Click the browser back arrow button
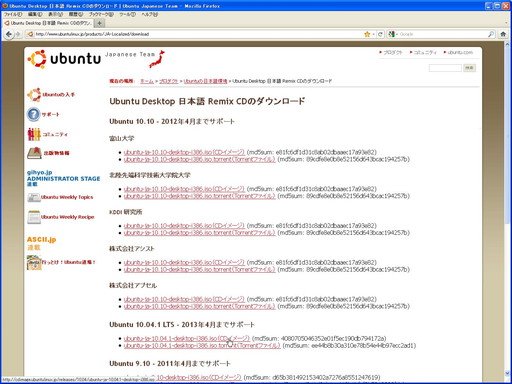The height and width of the screenshot is (384, 512). pos(9,34)
